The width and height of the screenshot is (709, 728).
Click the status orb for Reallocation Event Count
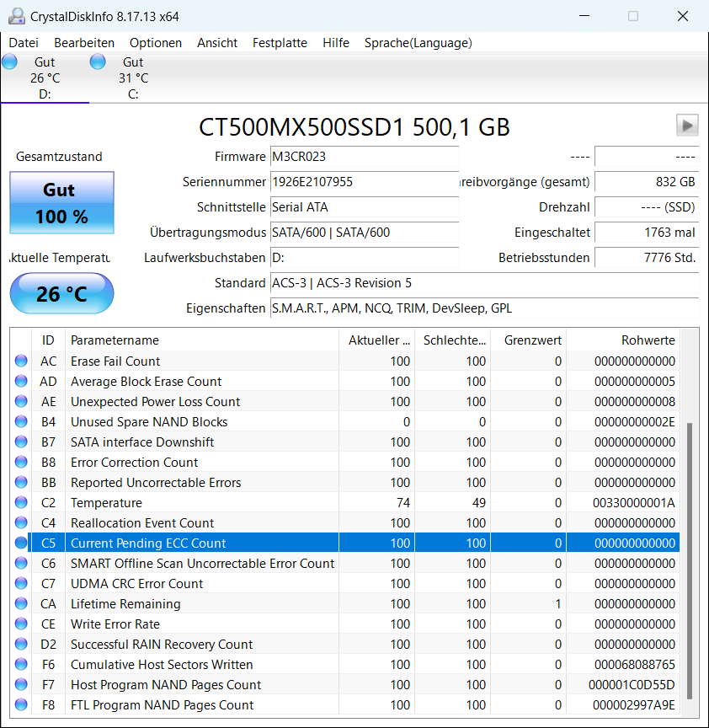(21, 522)
